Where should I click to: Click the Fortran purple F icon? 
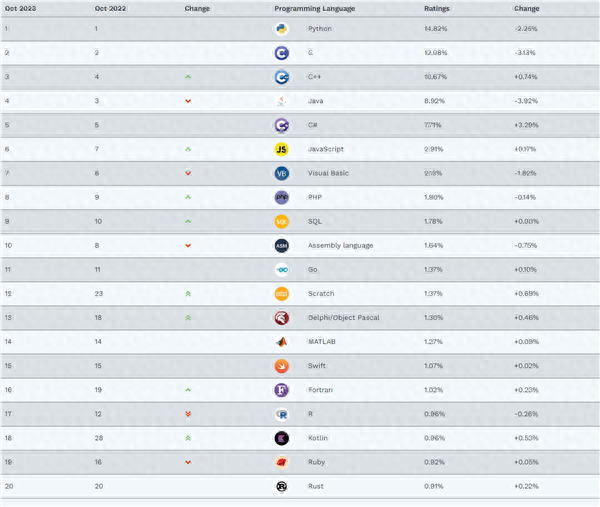[282, 390]
